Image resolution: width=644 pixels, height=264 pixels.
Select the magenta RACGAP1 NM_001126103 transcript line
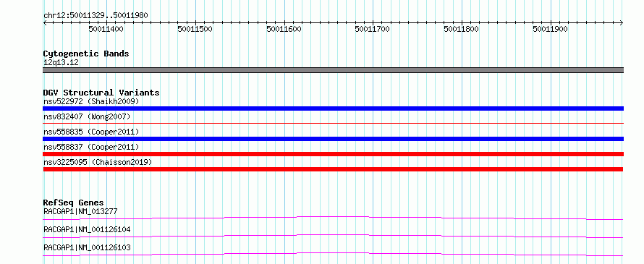point(333,254)
